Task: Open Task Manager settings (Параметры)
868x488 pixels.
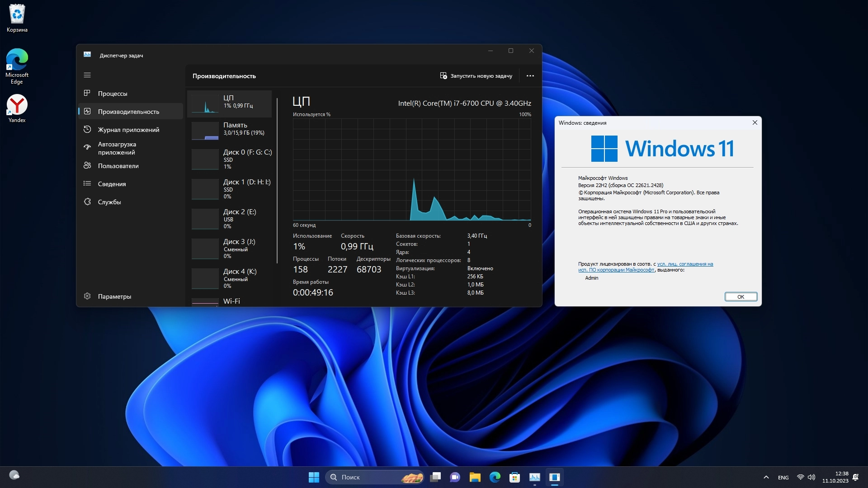Action: 114,296
